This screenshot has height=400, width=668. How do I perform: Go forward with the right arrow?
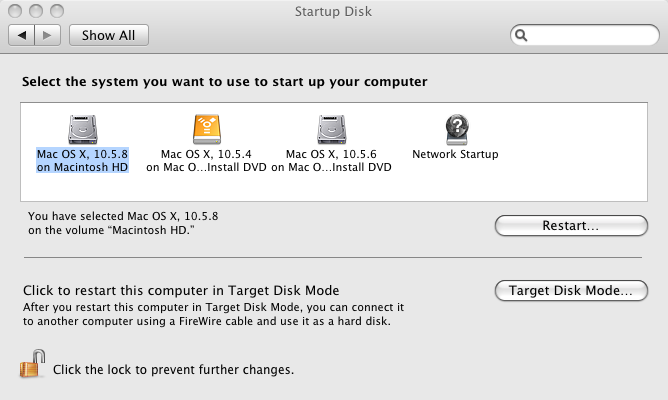click(47, 35)
